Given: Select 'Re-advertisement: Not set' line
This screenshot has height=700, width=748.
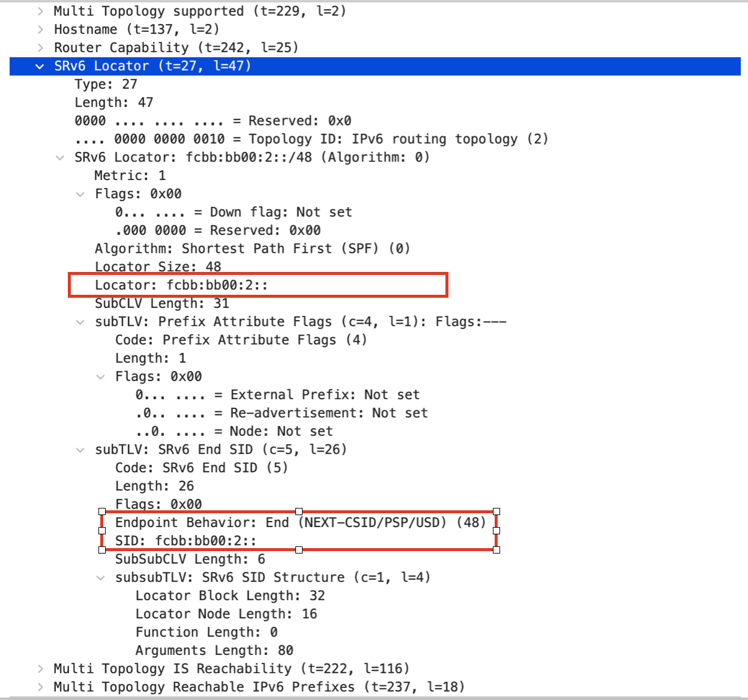Looking at the screenshot, I should click(x=282, y=413).
